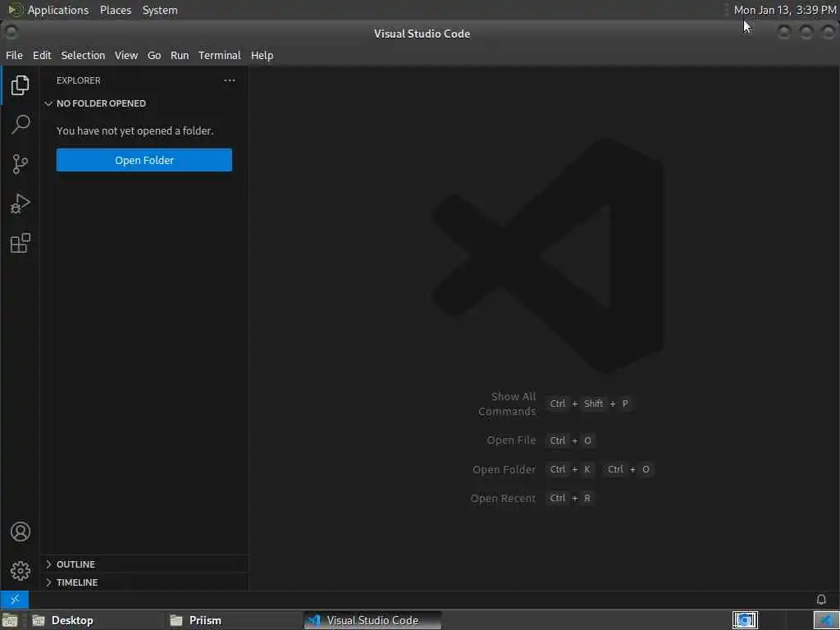Screen dimensions: 840x630
Task: Click the window menu button left of the title
Action: tap(11, 33)
